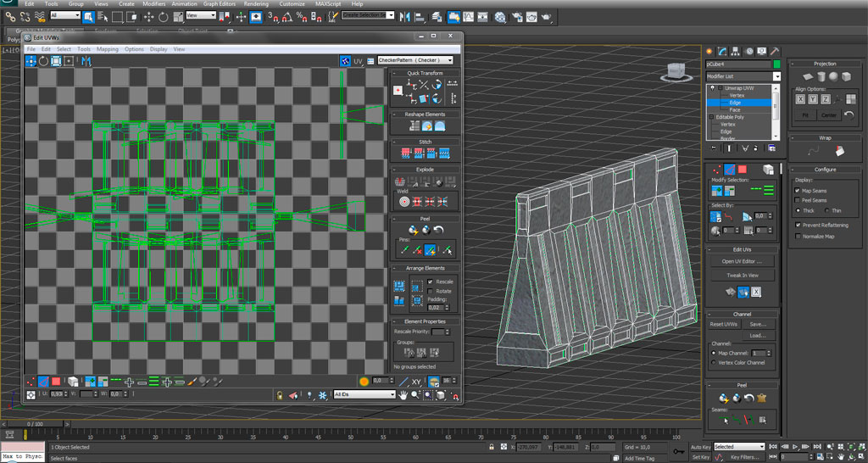Screen dimensions: 868x463
Task: Select the Pan view hand tool
Action: tap(404, 395)
